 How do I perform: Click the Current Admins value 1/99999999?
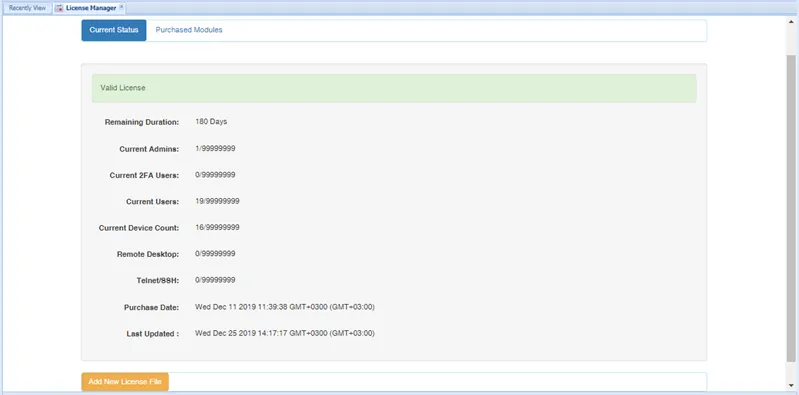[215, 149]
